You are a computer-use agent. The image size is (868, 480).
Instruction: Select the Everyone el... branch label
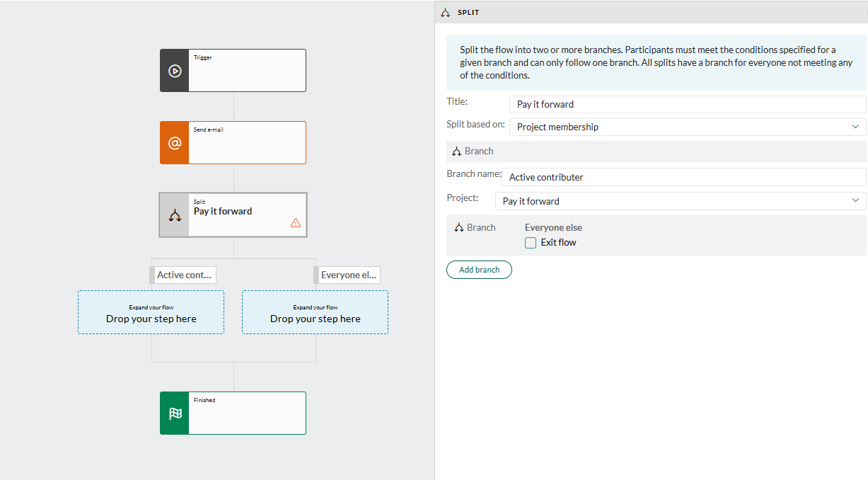pos(349,275)
